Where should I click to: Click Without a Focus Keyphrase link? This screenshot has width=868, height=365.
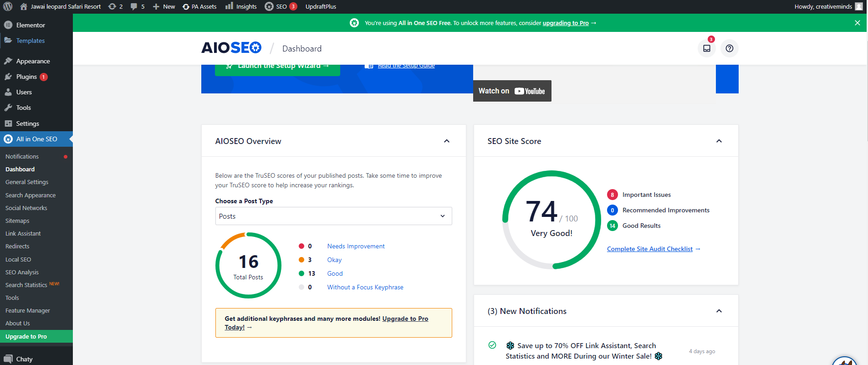click(365, 287)
